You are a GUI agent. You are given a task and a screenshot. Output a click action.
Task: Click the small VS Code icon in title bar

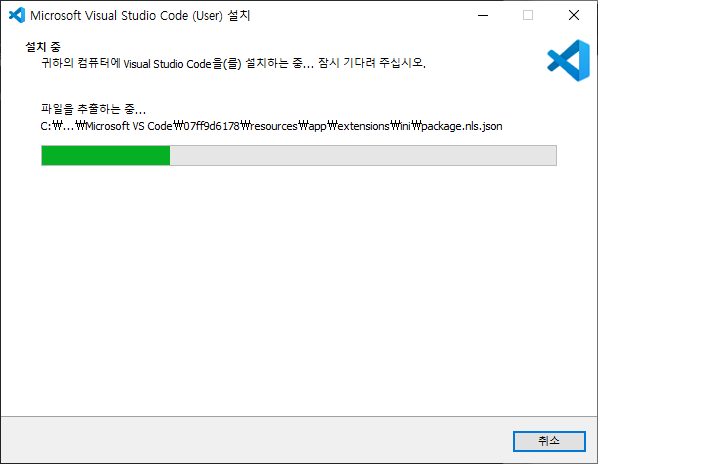point(17,15)
